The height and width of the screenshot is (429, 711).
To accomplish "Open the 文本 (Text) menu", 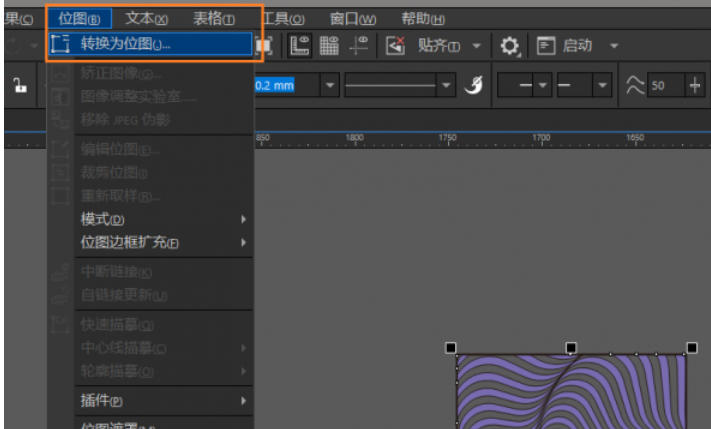I will 146,18.
